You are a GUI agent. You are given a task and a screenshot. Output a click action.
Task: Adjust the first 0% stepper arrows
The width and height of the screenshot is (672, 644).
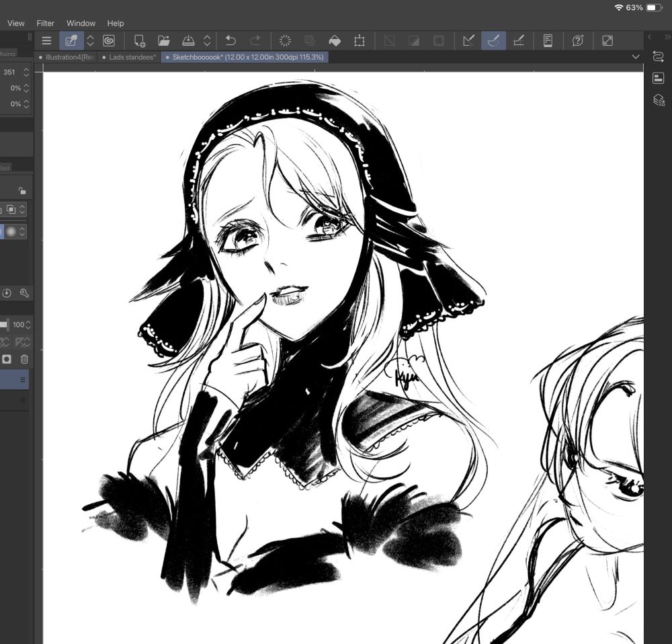coord(26,88)
